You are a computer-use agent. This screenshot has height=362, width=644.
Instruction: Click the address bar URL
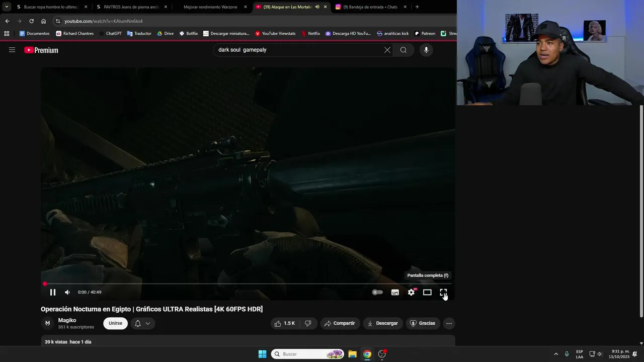[x=104, y=21]
